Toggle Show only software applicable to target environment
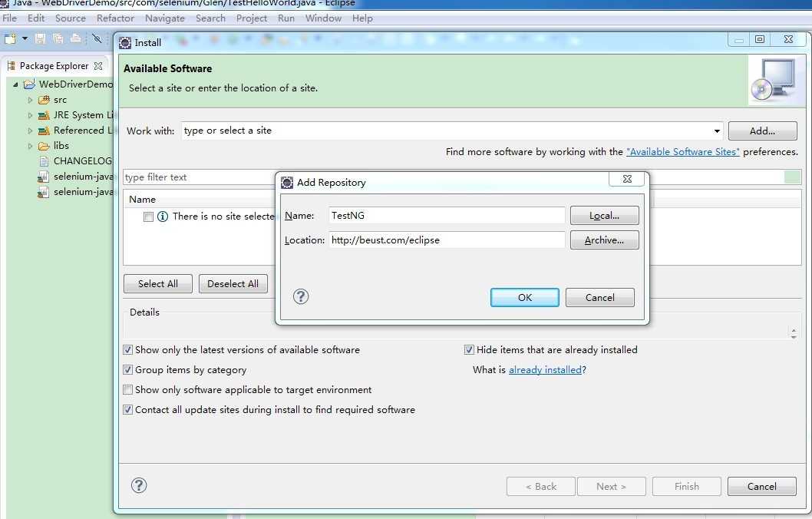The image size is (812, 519). tap(128, 389)
